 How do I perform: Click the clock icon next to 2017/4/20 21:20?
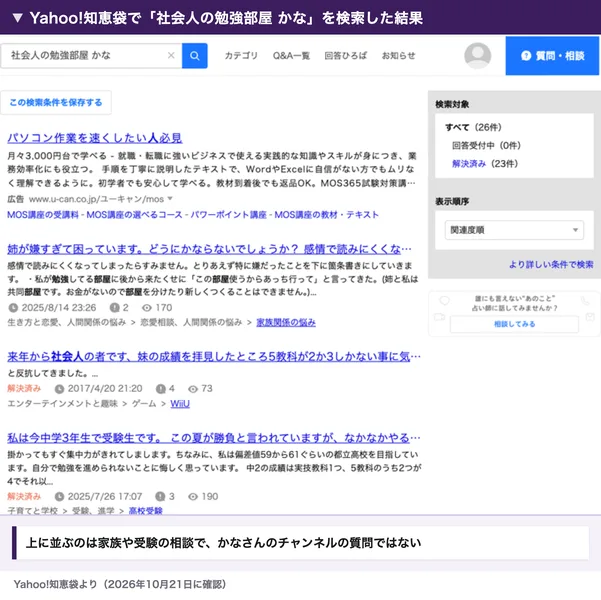59,389
